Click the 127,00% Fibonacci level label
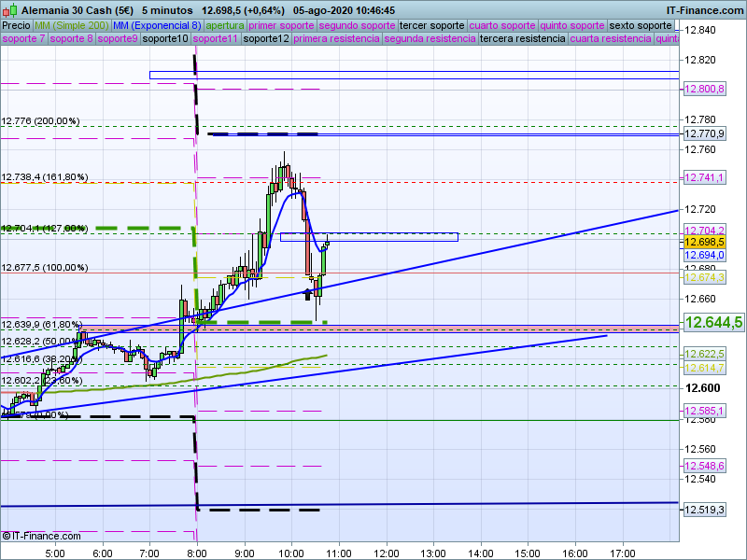This screenshot has height=560, width=747. click(x=44, y=228)
